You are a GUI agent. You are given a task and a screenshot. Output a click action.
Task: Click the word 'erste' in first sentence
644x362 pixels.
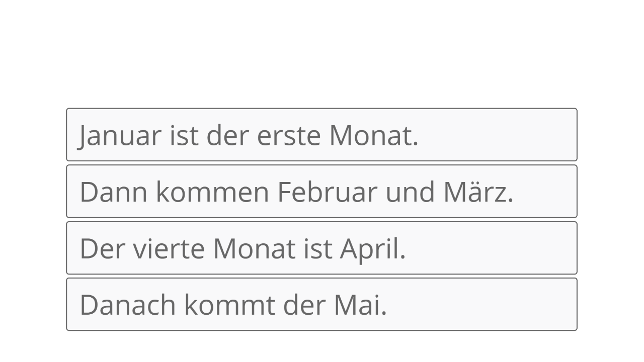289,136
